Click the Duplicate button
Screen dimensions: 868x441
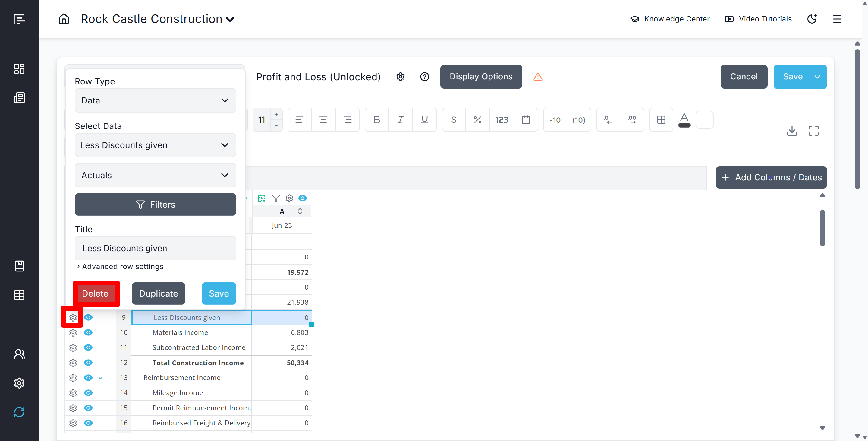pos(158,293)
